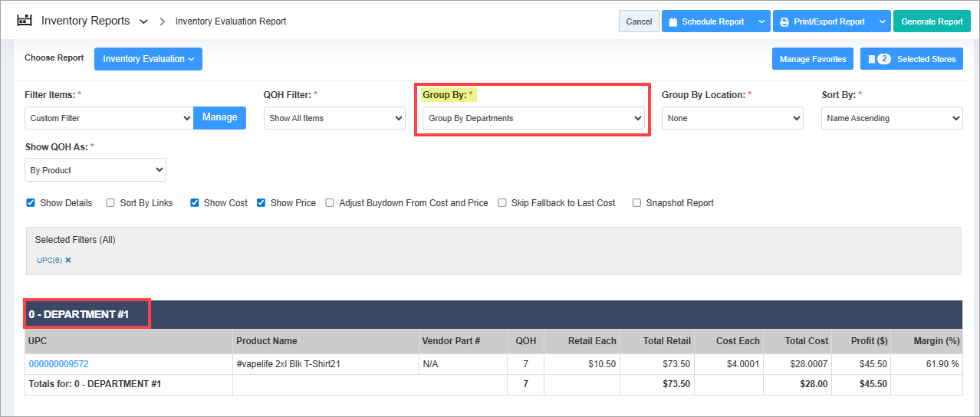Uncheck the Show Details checkbox
The height and width of the screenshot is (417, 980).
click(31, 203)
